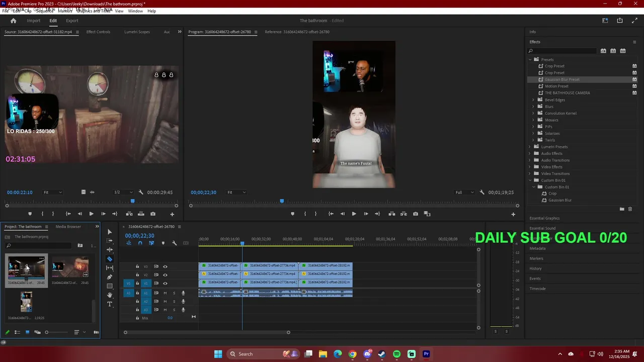The height and width of the screenshot is (362, 644).
Task: Filter effects by 32-bit Color icon
Action: click(x=613, y=51)
